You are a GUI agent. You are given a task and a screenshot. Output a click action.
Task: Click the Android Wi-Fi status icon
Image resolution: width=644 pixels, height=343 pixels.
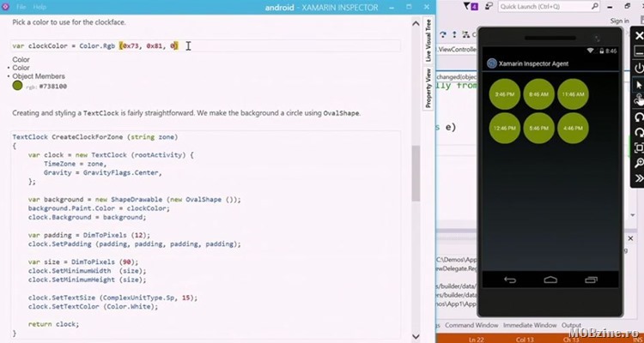pos(591,51)
